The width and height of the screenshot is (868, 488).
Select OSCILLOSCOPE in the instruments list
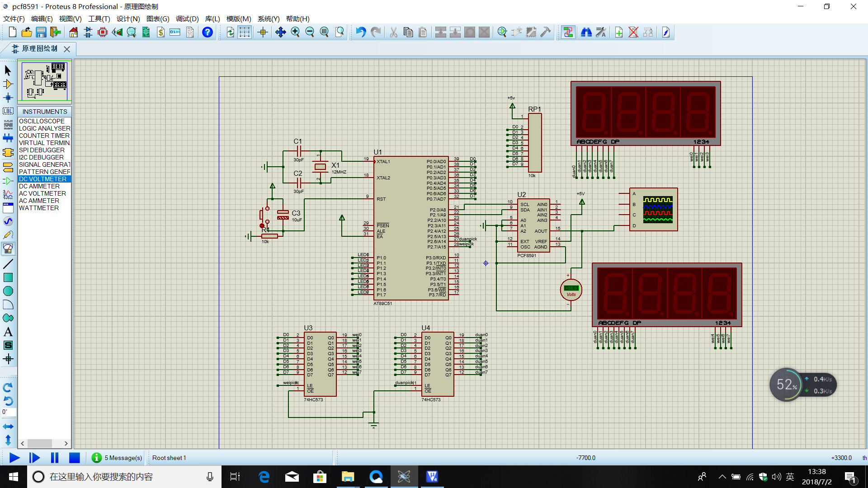44,121
